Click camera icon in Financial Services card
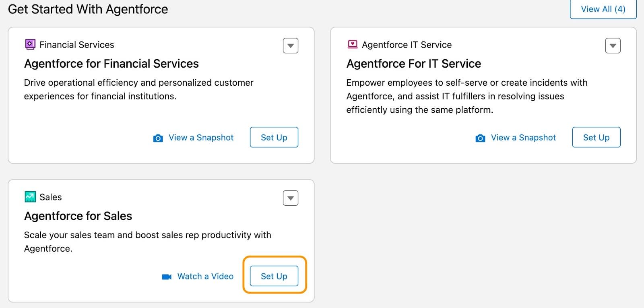The height and width of the screenshot is (308, 644). pos(158,138)
